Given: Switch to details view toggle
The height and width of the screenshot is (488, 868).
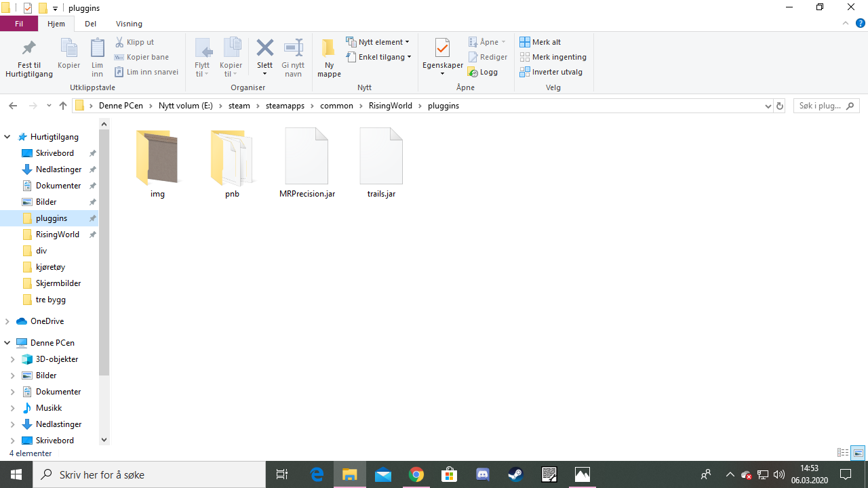Looking at the screenshot, I should (x=843, y=453).
